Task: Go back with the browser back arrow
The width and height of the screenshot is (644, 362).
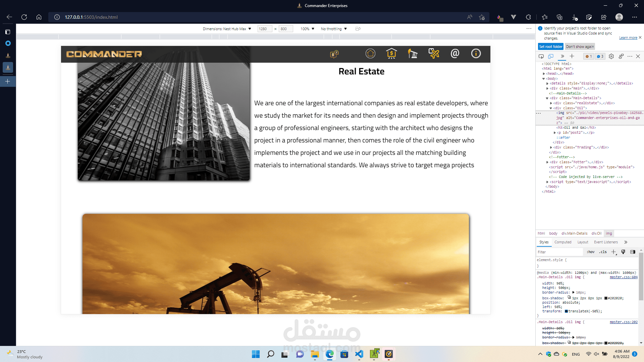Action: pos(9,17)
